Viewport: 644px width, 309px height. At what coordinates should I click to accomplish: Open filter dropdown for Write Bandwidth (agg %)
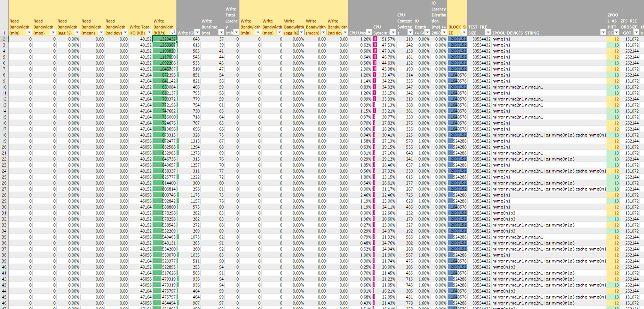301,33
